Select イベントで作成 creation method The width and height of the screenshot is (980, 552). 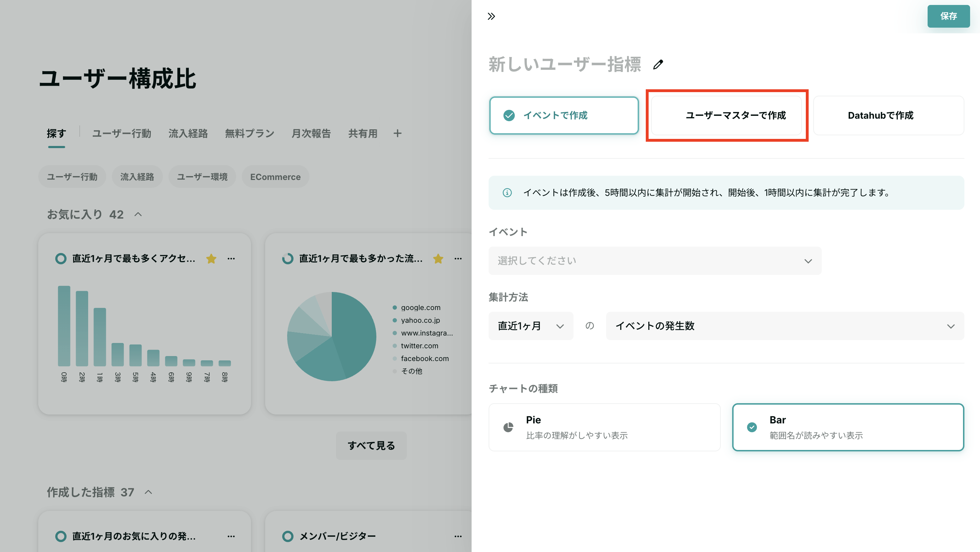(564, 116)
